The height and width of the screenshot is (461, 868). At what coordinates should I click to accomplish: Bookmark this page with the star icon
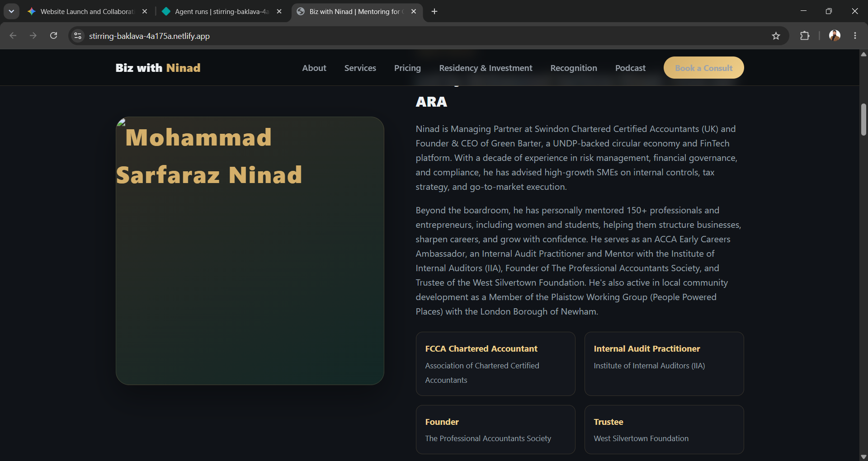tap(776, 36)
